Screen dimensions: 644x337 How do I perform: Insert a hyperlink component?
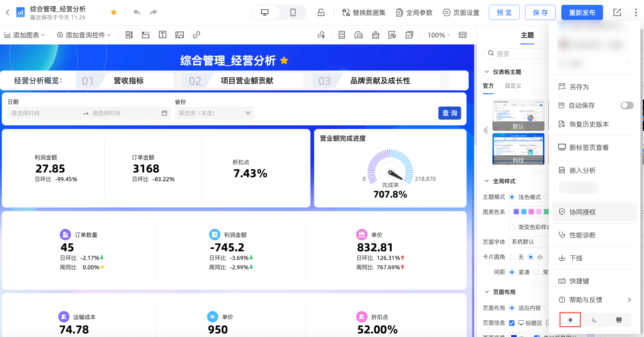[x=196, y=35]
